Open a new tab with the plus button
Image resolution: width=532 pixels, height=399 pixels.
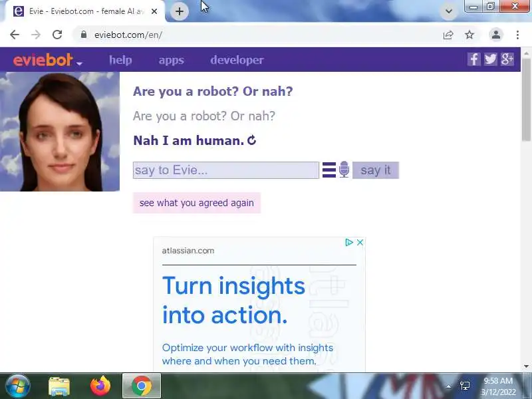179,11
